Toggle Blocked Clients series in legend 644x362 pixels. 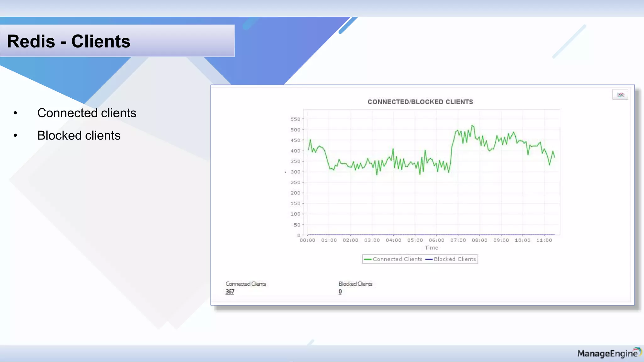tap(455, 259)
